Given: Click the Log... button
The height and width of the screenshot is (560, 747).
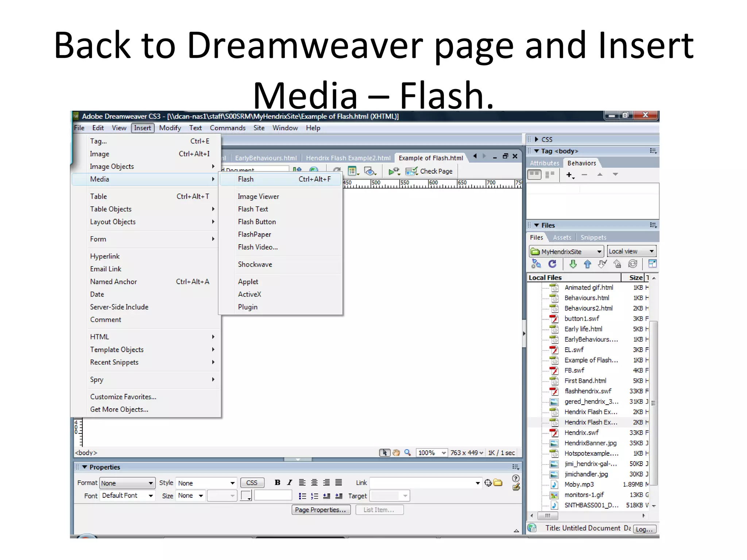Looking at the screenshot, I should (644, 529).
